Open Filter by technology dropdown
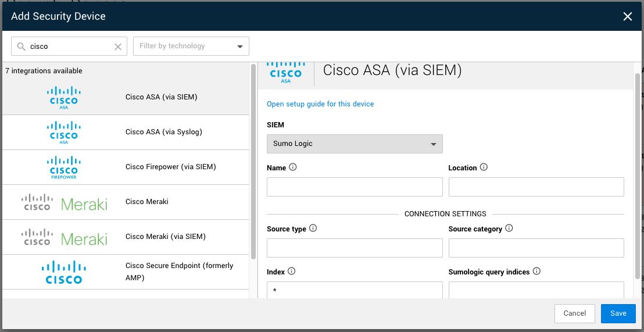The image size is (644, 332). 191,46
